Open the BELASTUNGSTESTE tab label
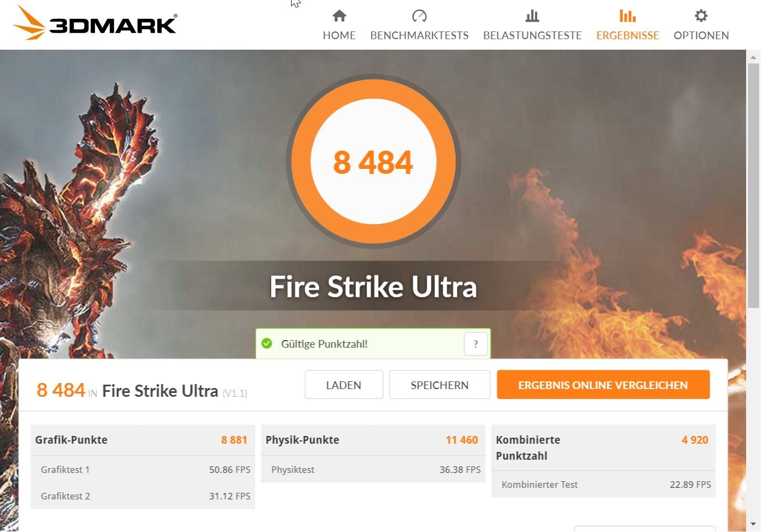 (532, 35)
